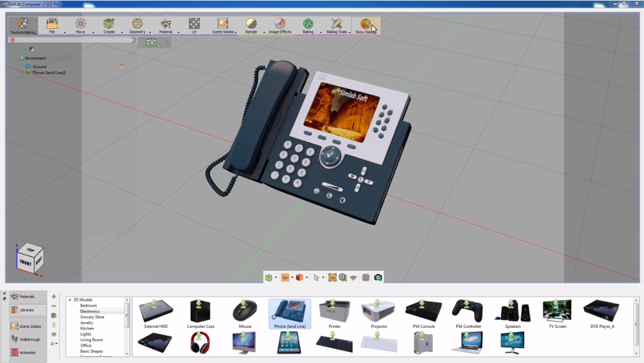644x363 pixels.
Task: Clear the scene search with red X
Action: click(12, 40)
